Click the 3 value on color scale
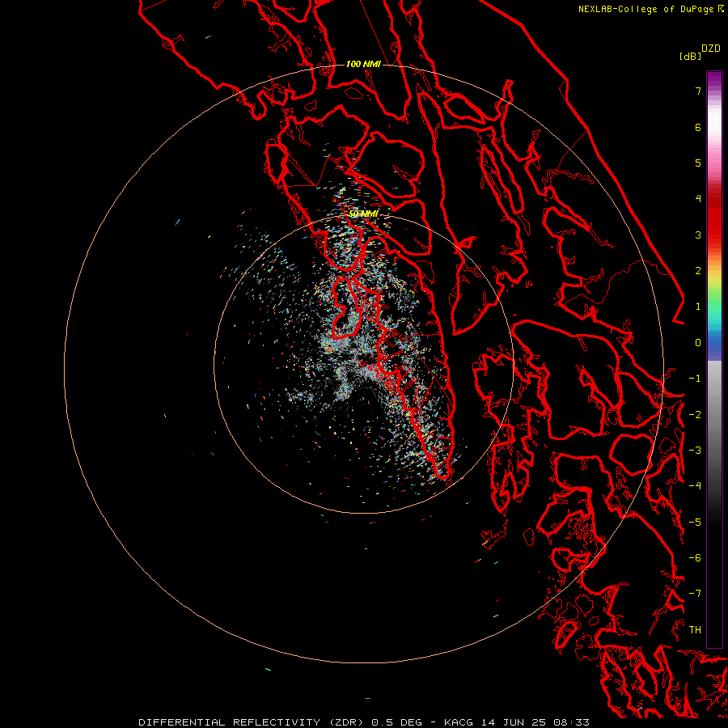The image size is (728, 728). 698,235
